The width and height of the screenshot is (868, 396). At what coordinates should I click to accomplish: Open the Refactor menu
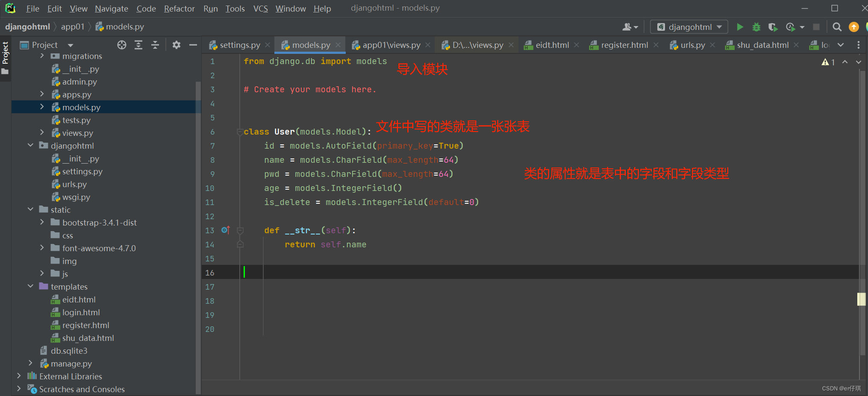tap(179, 9)
